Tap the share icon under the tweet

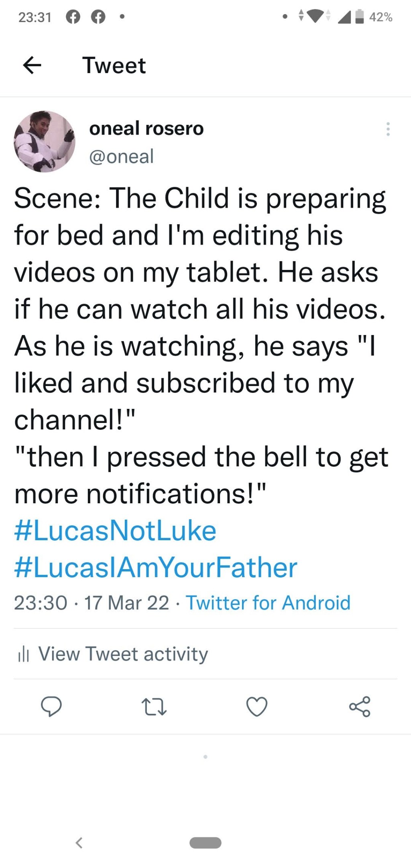click(x=360, y=707)
